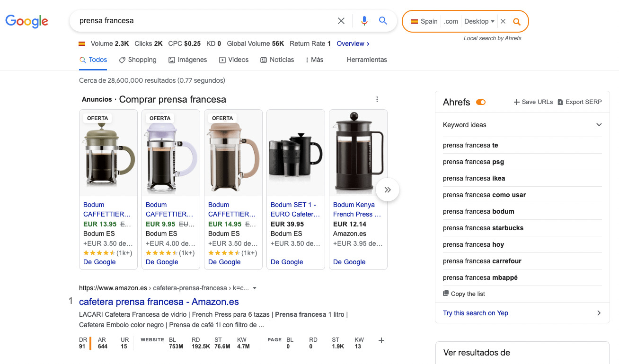Click the Google logo
The height and width of the screenshot is (364, 619).
tap(27, 21)
